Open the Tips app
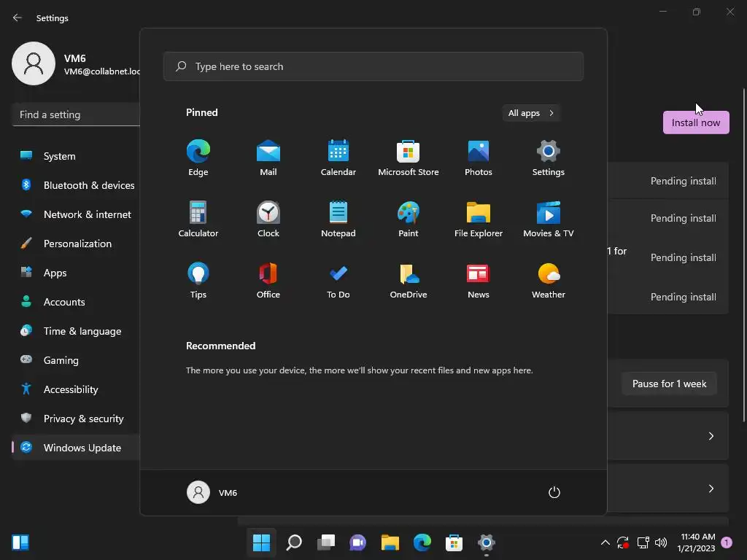The width and height of the screenshot is (747, 560). (x=198, y=281)
